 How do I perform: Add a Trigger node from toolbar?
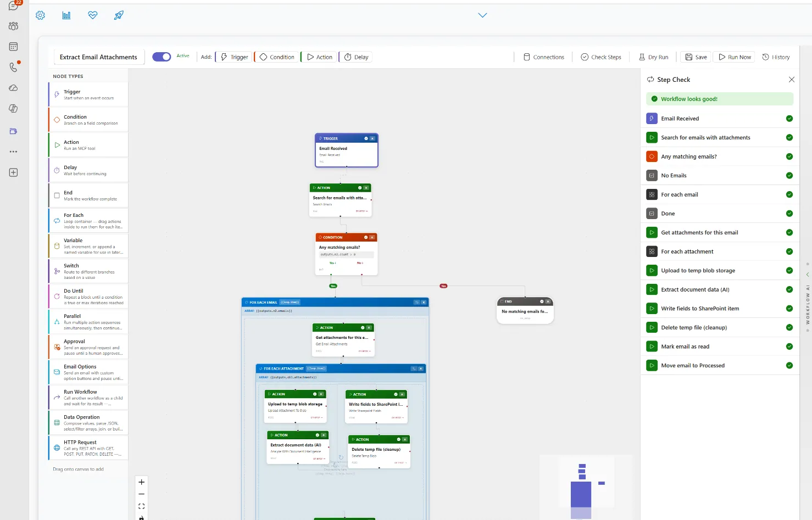234,57
